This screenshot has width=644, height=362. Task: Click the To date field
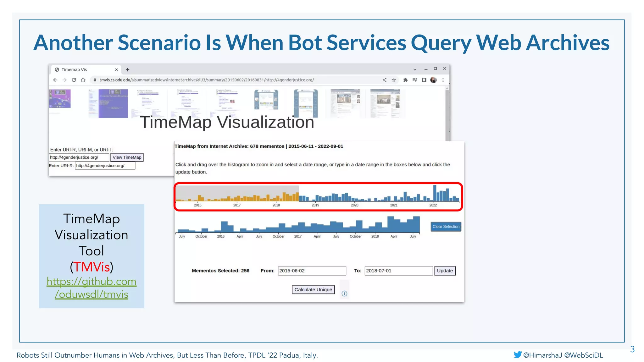pyautogui.click(x=398, y=271)
